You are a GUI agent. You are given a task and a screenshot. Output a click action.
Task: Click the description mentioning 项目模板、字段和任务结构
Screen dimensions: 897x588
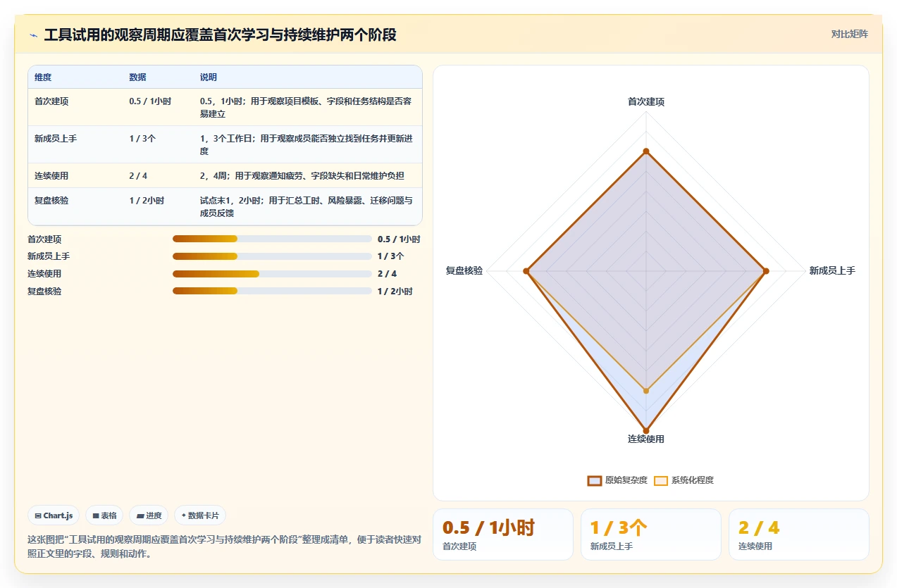(307, 108)
